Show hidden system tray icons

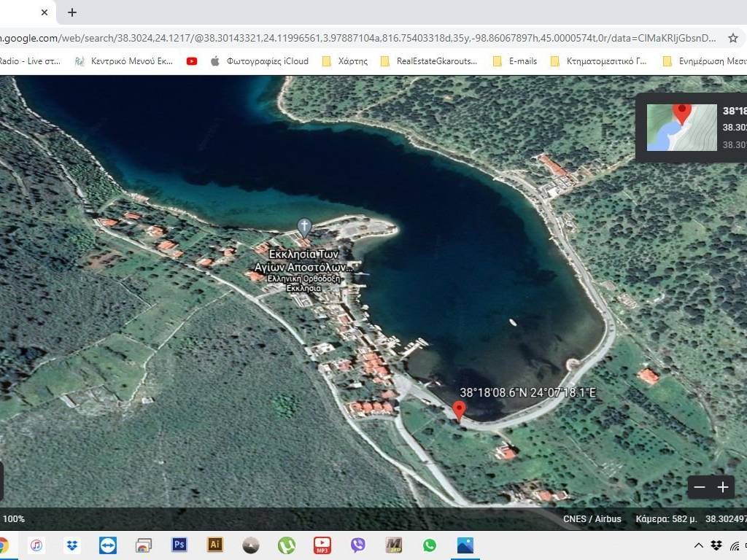[x=698, y=545]
